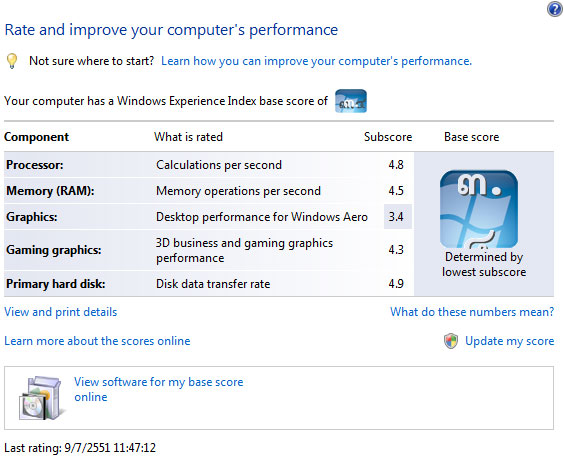The width and height of the screenshot is (564, 458).
Task: Click Update my score link
Action: click(509, 341)
